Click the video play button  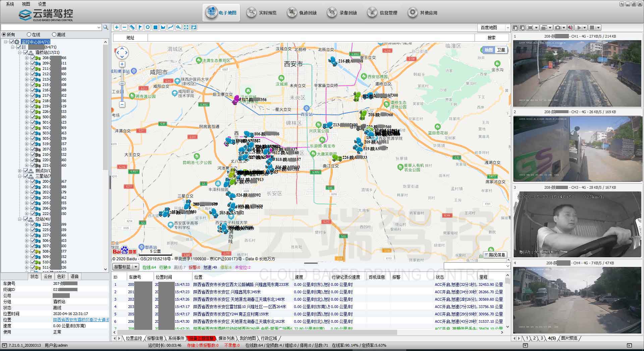tap(579, 28)
